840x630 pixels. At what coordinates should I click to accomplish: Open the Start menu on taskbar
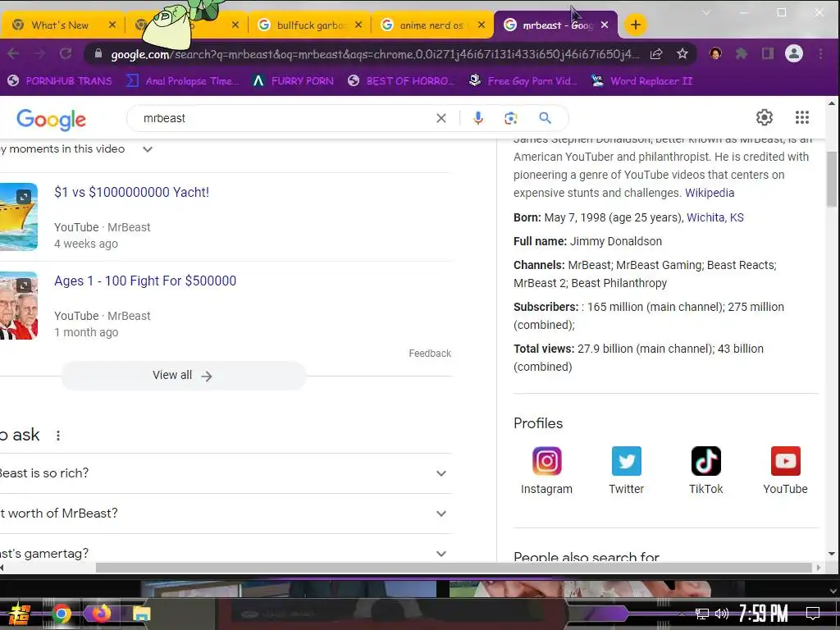click(18, 614)
